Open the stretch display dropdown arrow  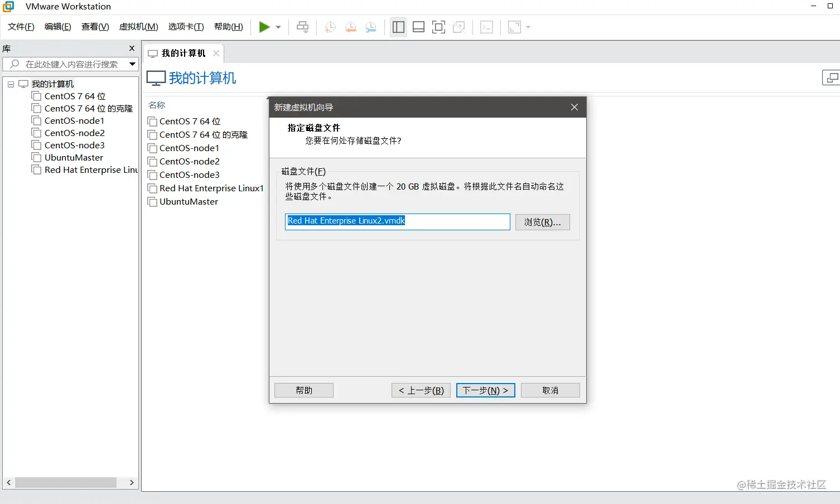pos(528,27)
